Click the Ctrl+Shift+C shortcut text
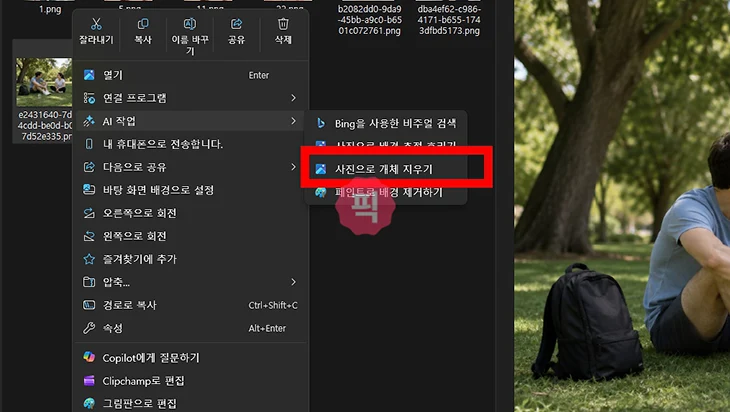This screenshot has width=730, height=412. [273, 305]
